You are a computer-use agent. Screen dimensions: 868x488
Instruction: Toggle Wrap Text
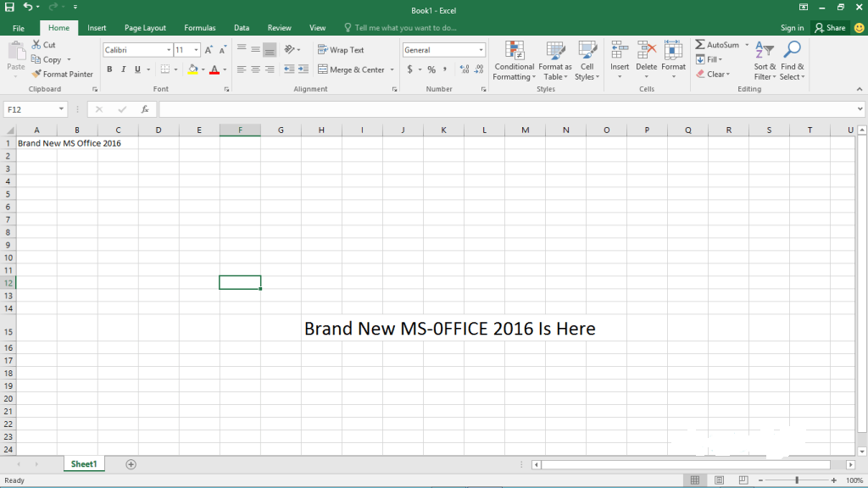point(341,50)
